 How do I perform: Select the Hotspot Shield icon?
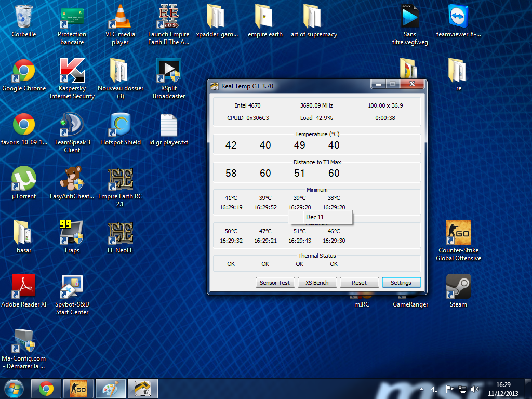[121, 126]
